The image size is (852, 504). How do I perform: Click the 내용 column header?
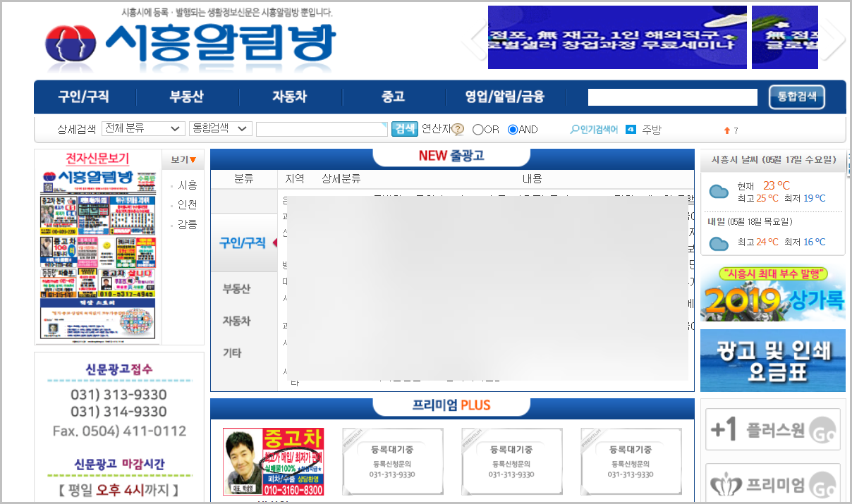532,179
